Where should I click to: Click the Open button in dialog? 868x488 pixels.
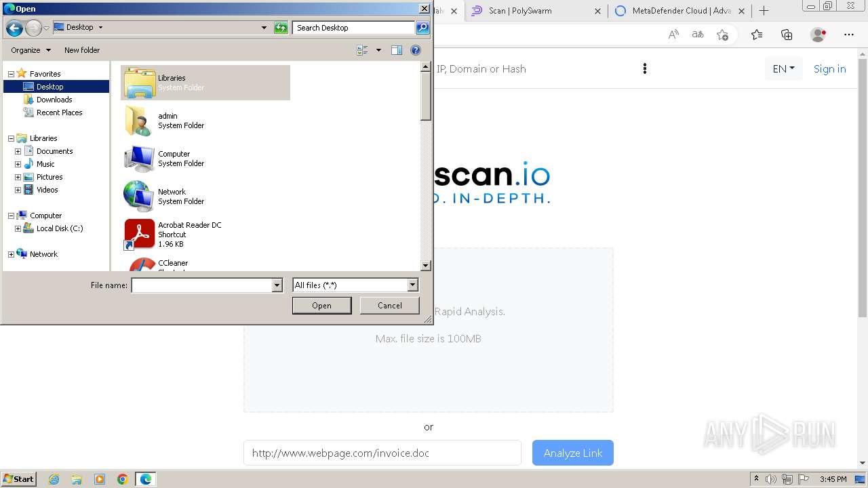(321, 306)
